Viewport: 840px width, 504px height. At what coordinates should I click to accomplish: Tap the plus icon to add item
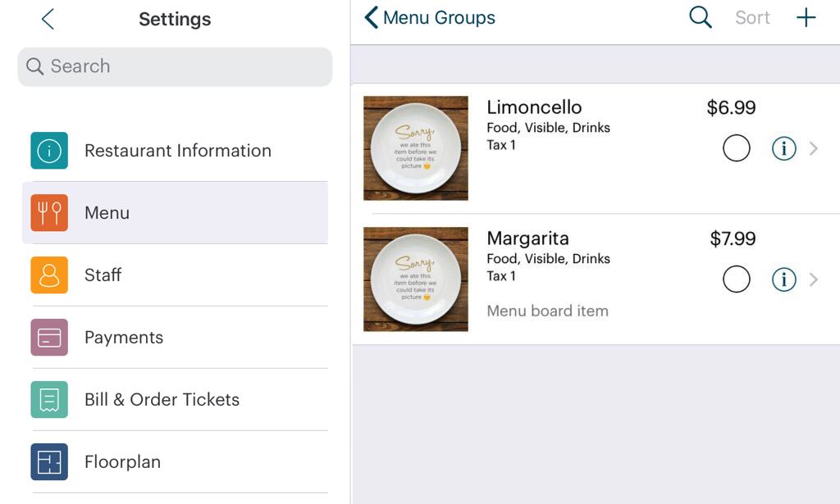tap(806, 17)
